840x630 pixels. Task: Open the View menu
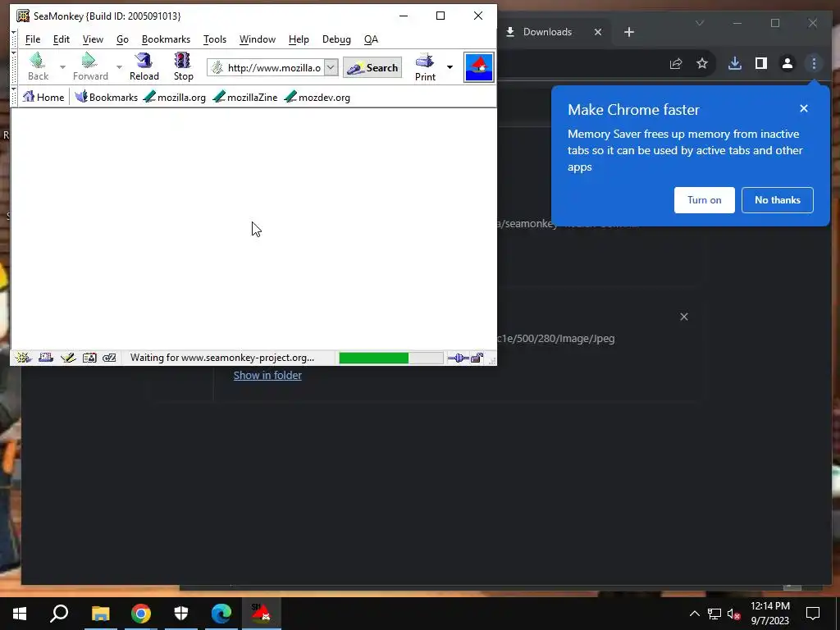(93, 39)
